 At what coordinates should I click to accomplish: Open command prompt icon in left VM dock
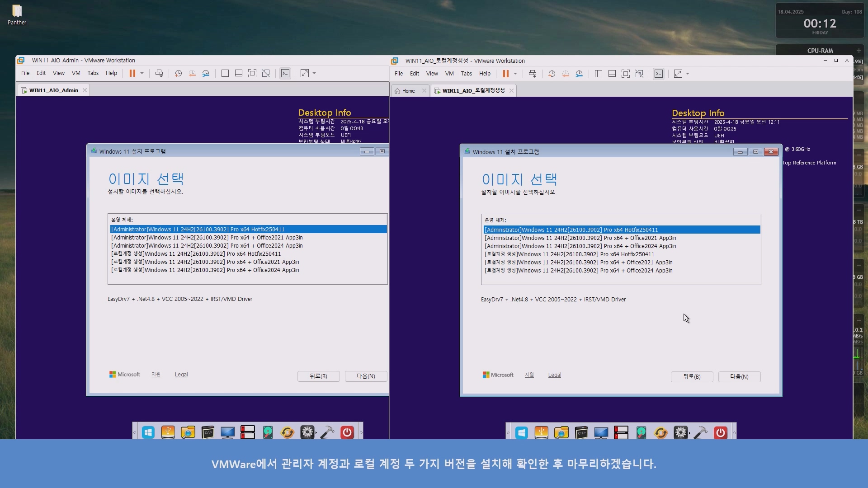(208, 432)
